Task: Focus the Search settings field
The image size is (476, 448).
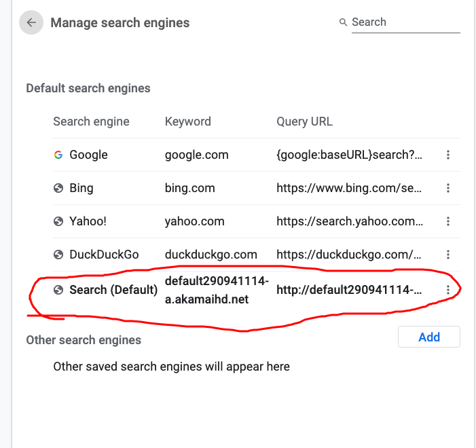Action: (406, 22)
